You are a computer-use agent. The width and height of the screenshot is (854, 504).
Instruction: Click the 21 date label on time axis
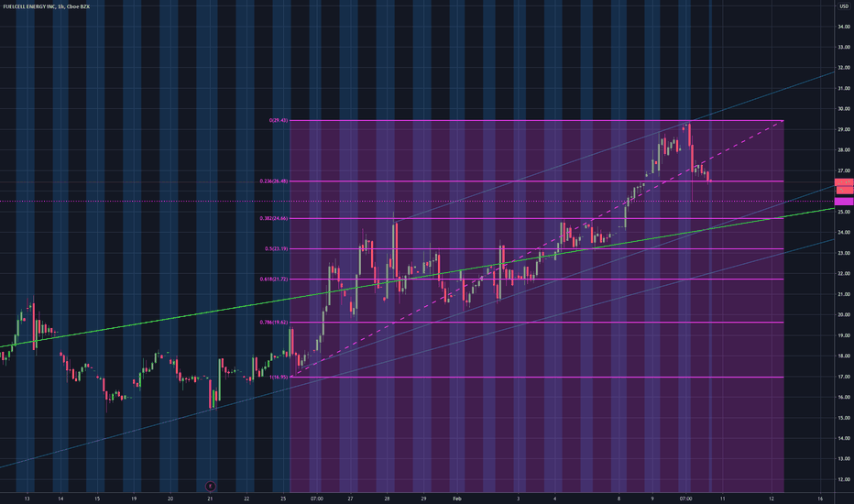210,499
